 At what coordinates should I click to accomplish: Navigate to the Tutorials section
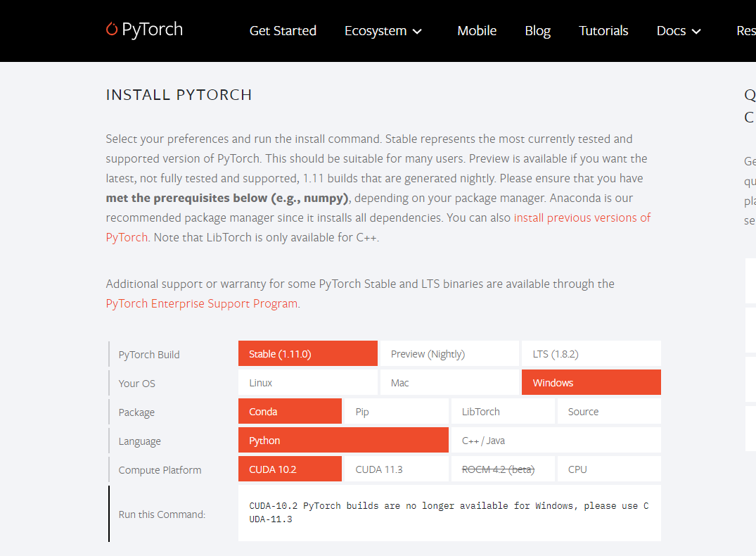603,30
